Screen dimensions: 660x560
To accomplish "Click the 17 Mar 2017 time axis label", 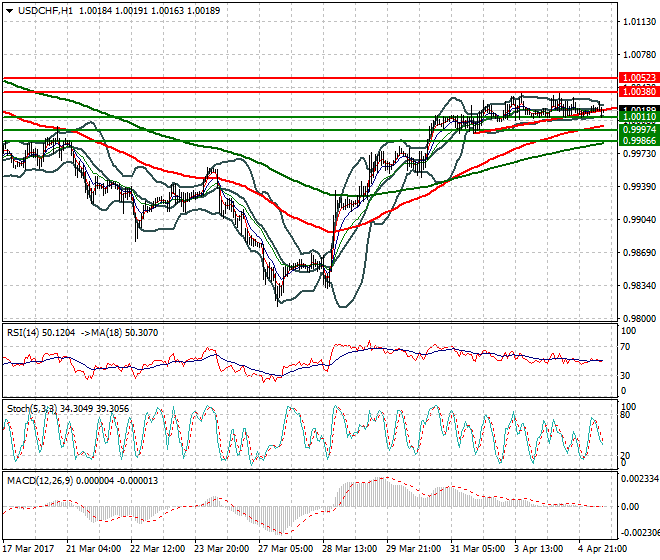I will [x=29, y=549].
